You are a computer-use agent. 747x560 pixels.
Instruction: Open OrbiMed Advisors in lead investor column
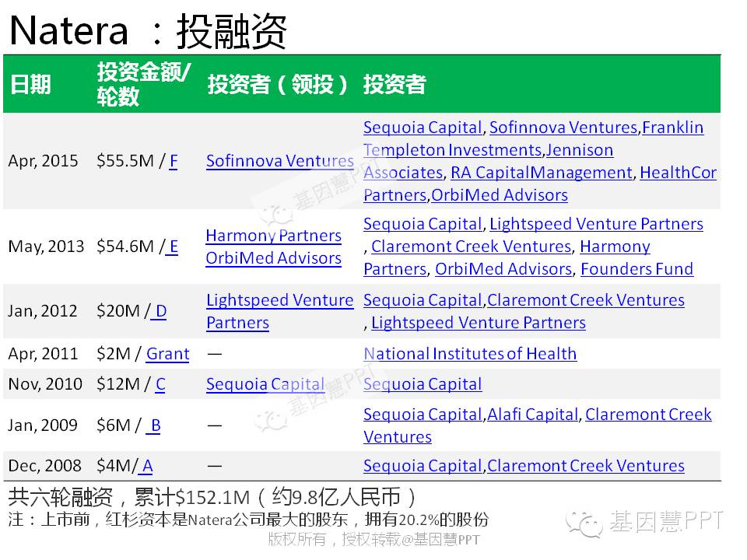pyautogui.click(x=273, y=258)
